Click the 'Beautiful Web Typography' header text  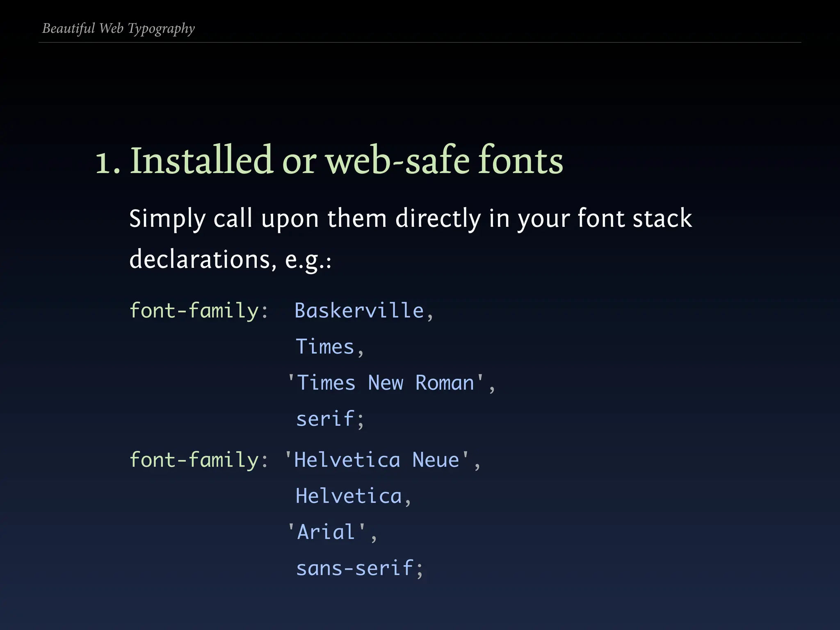click(119, 29)
